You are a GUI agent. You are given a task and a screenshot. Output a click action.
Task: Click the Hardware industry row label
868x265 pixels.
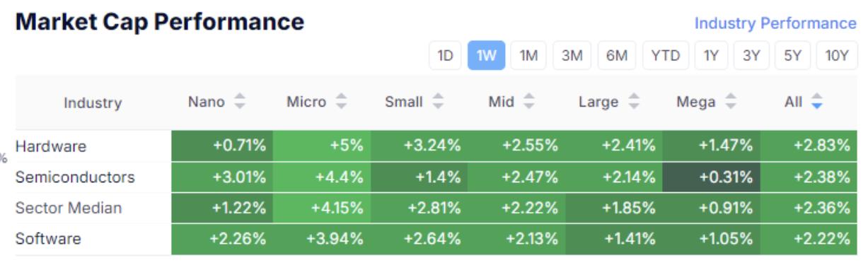pyautogui.click(x=51, y=146)
